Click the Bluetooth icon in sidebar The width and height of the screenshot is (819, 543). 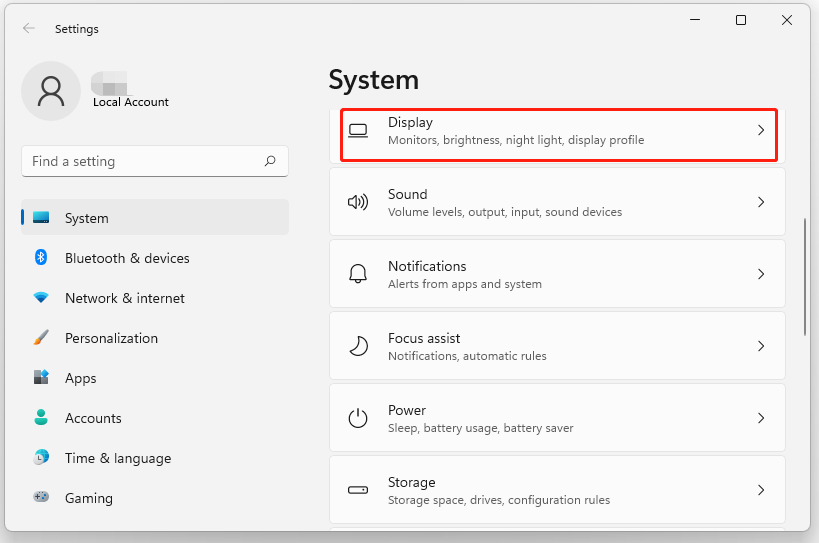point(41,258)
